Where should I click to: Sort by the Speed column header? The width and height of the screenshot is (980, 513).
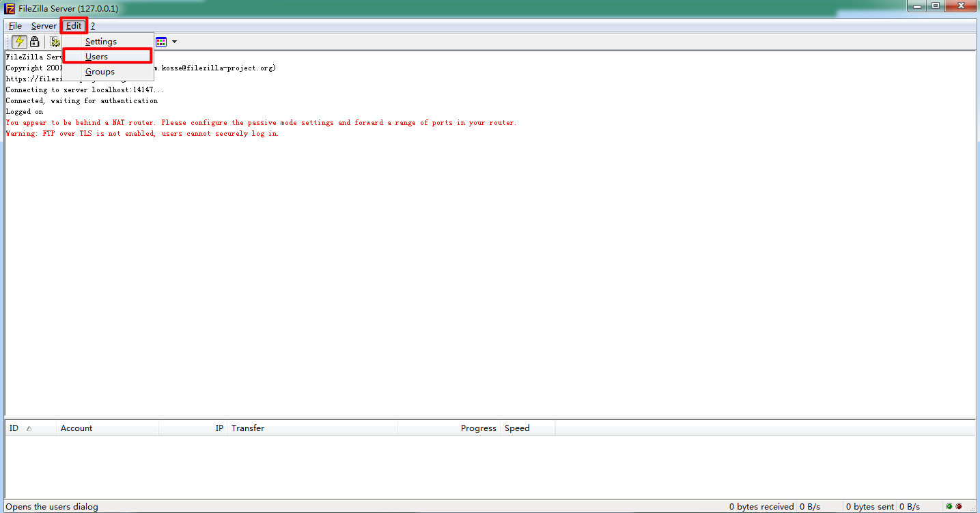click(527, 428)
